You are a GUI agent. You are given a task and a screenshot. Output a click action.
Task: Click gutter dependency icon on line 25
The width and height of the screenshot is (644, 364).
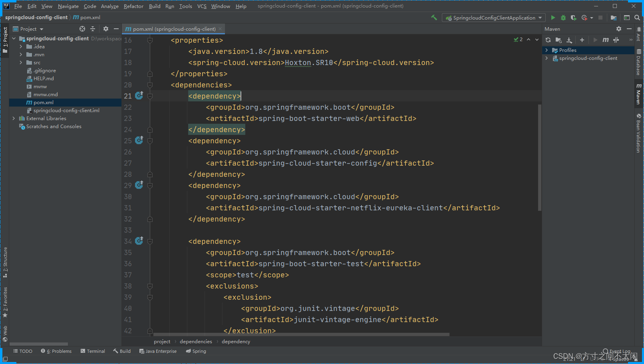[139, 140]
